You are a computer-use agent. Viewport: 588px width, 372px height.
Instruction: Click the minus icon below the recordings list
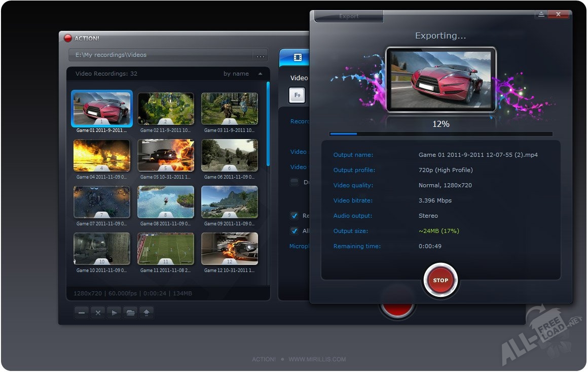coord(82,313)
